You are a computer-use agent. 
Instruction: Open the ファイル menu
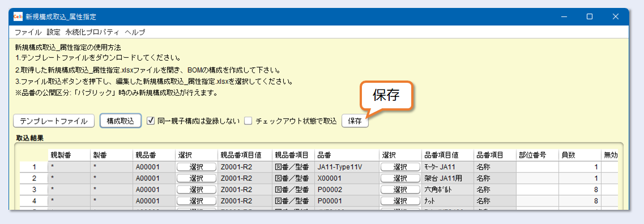[x=28, y=32]
